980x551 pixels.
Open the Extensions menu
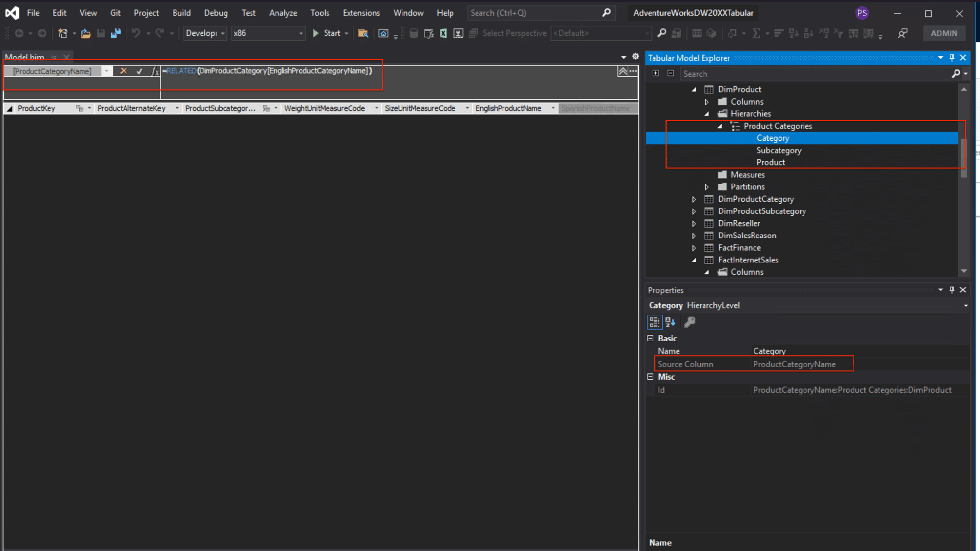coord(361,13)
